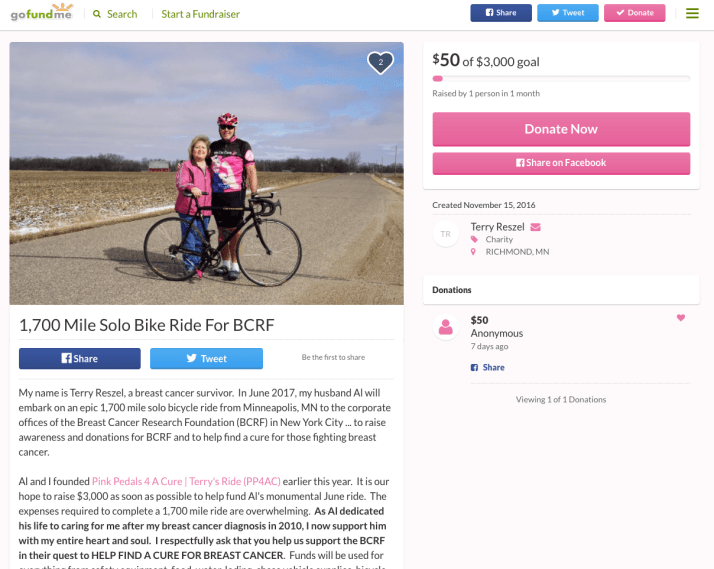The height and width of the screenshot is (569, 714).
Task: Click the large Donate Now button
Action: (561, 129)
